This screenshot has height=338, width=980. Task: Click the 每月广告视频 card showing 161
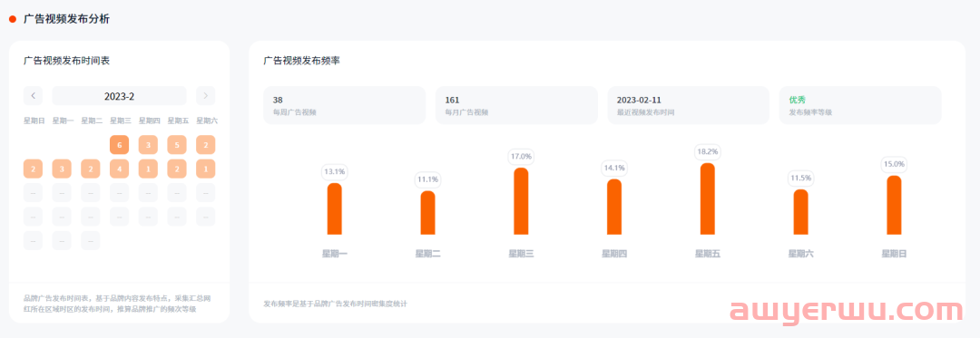[x=516, y=105]
